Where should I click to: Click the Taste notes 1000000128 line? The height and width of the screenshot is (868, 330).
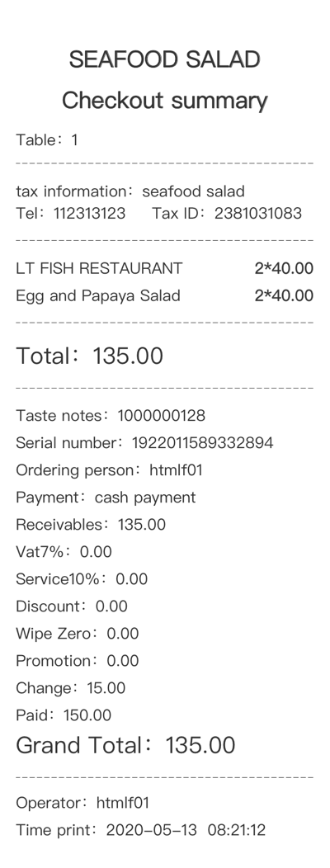111,416
